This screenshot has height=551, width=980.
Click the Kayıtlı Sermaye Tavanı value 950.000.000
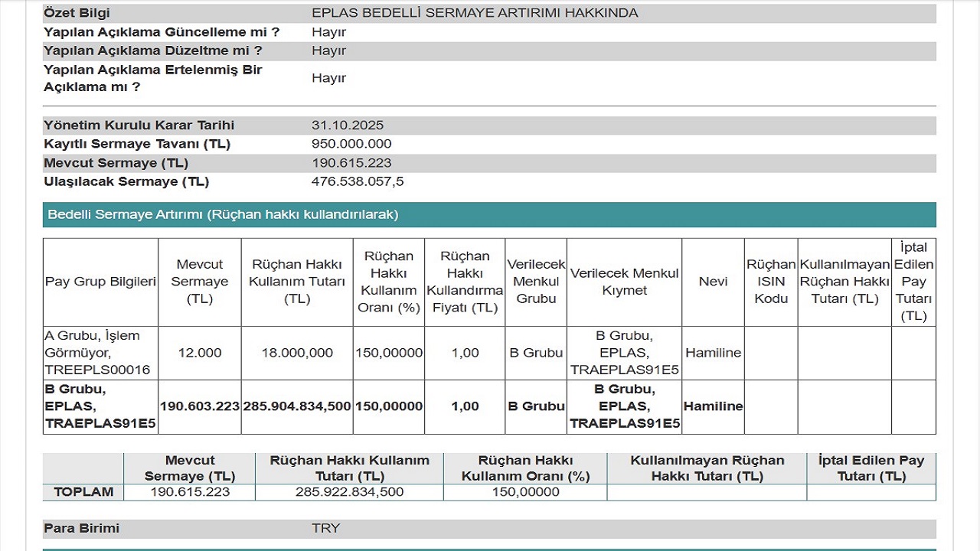(351, 144)
